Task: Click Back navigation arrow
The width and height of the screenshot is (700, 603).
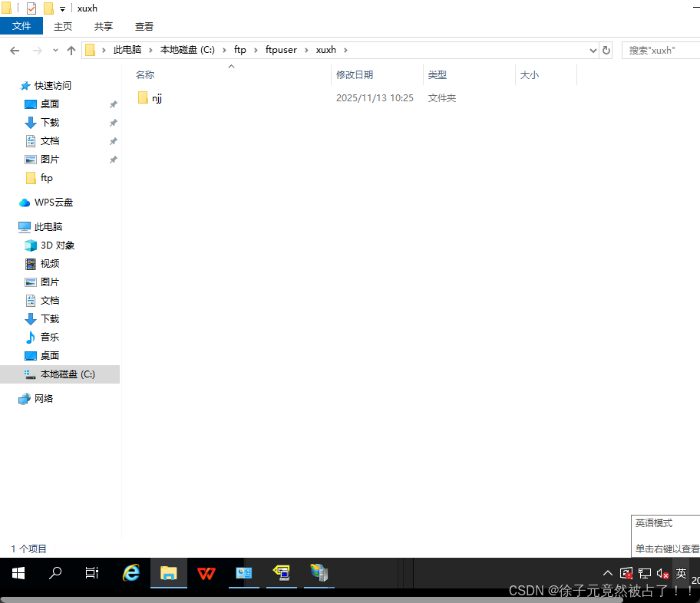Action: click(x=14, y=50)
